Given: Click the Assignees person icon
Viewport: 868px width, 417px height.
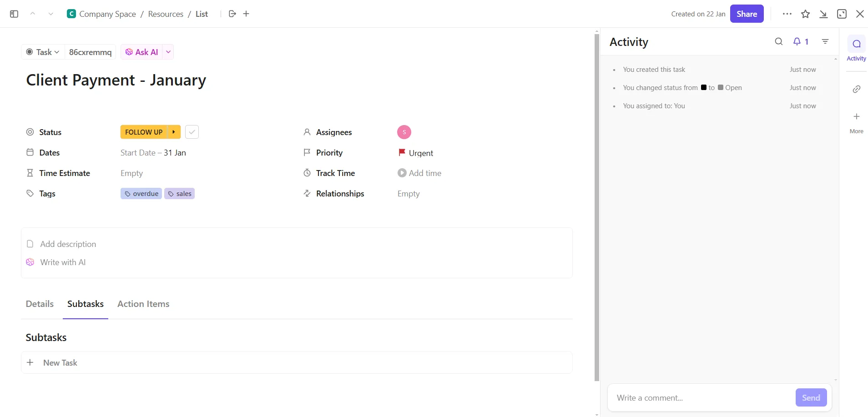Looking at the screenshot, I should pyautogui.click(x=307, y=132).
